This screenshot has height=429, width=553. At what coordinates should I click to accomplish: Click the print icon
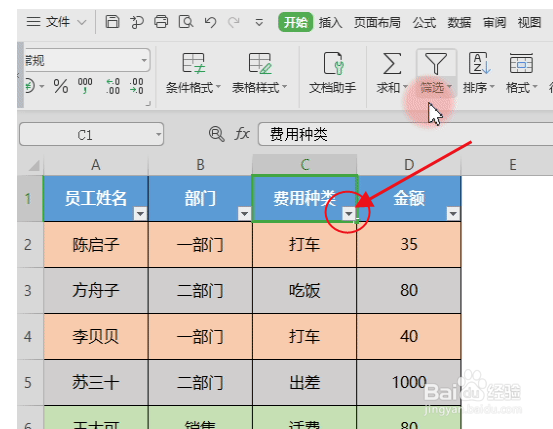161,22
